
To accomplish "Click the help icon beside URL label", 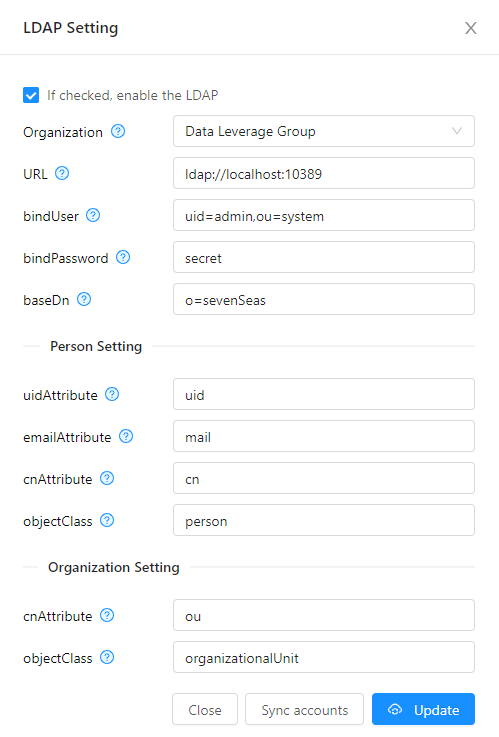I will point(62,173).
